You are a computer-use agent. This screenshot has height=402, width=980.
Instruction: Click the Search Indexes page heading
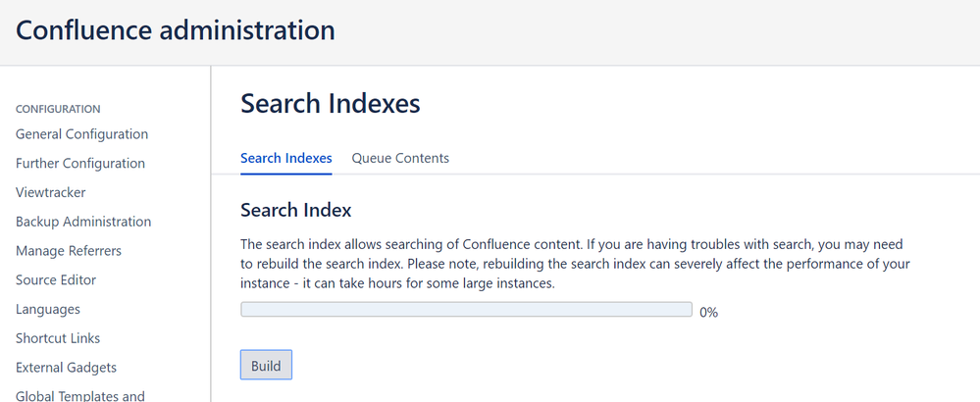(x=331, y=104)
